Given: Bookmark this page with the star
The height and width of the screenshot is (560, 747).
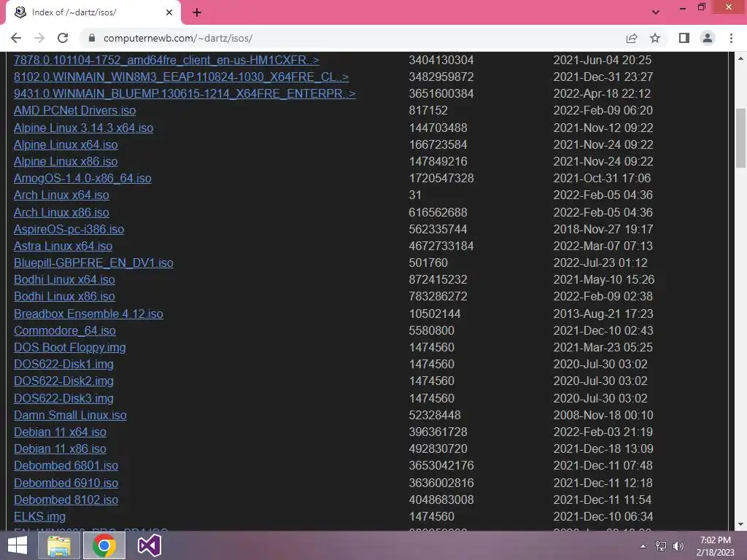Looking at the screenshot, I should (x=655, y=38).
